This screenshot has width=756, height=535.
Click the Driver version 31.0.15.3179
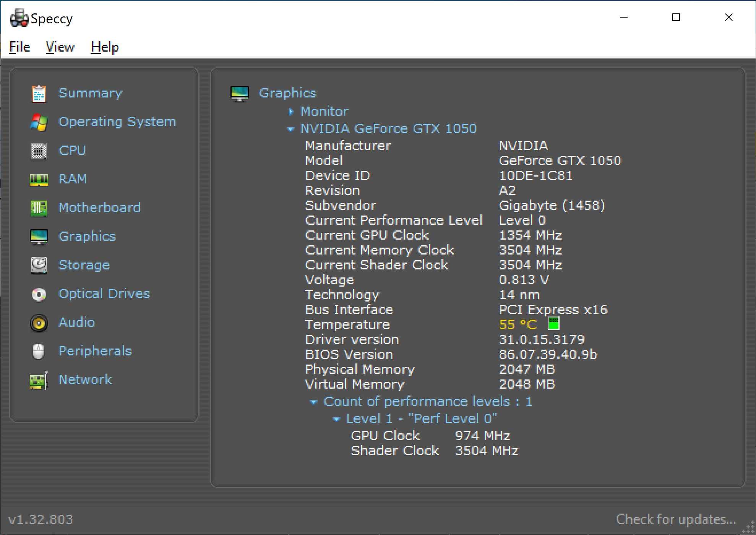pyautogui.click(x=542, y=340)
